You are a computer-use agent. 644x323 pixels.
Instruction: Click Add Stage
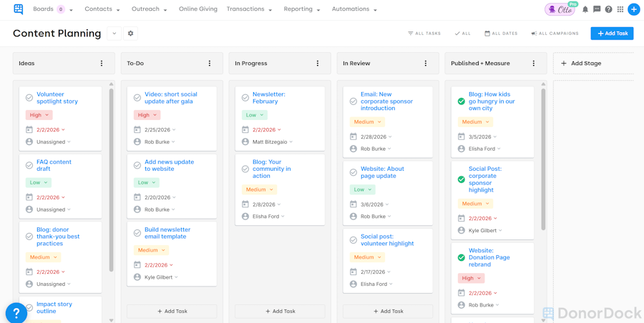[x=581, y=63]
